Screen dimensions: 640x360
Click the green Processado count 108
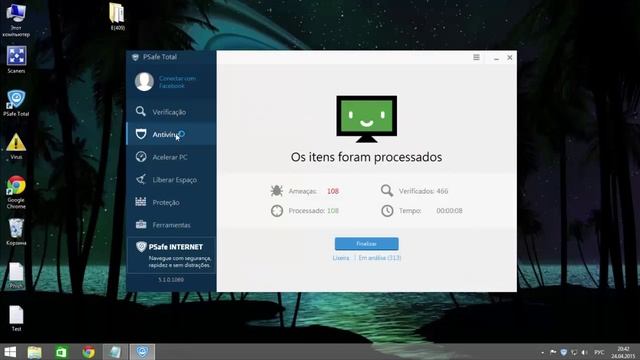(333, 211)
